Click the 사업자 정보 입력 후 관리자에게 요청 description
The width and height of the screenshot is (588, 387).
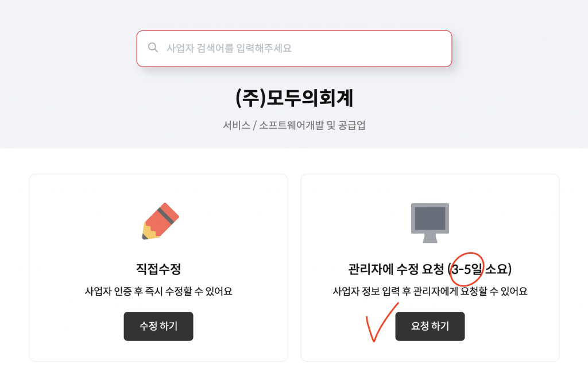[x=430, y=291]
